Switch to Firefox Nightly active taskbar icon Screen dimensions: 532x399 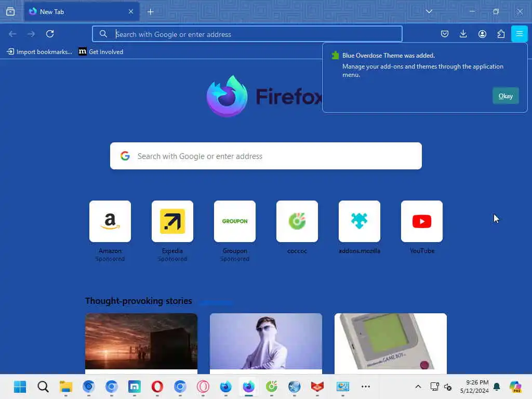pos(249,387)
